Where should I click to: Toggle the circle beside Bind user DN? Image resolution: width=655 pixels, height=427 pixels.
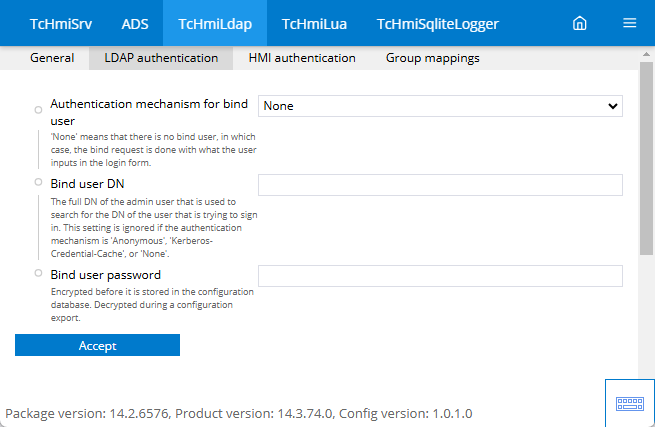pyautogui.click(x=38, y=182)
